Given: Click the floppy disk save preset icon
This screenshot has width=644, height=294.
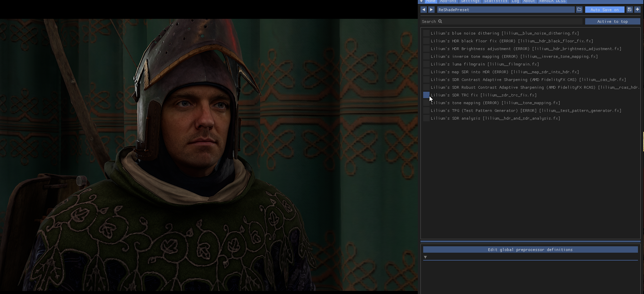Looking at the screenshot, I should 630,10.
